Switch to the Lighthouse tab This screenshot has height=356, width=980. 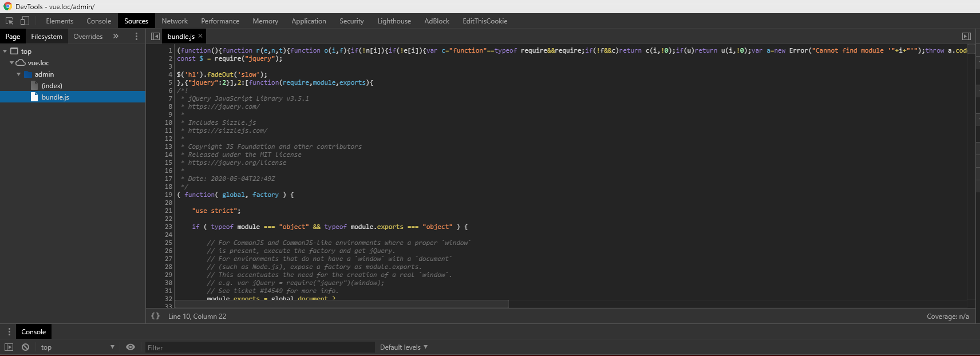pyautogui.click(x=394, y=21)
